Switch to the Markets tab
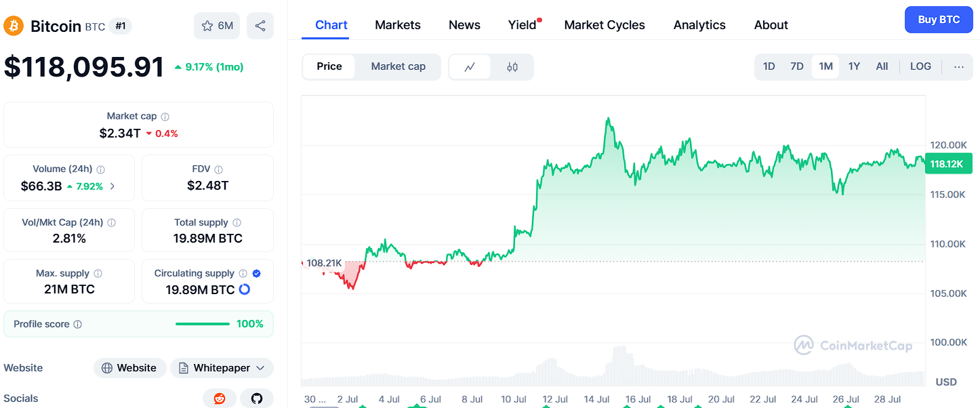980x408 pixels. click(x=398, y=24)
